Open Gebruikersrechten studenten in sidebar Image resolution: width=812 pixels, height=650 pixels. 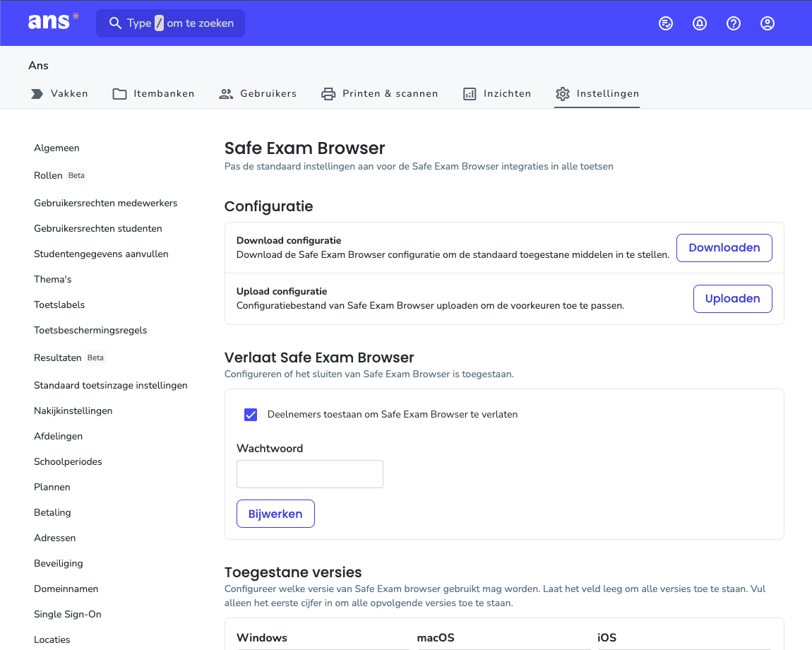pyautogui.click(x=98, y=229)
